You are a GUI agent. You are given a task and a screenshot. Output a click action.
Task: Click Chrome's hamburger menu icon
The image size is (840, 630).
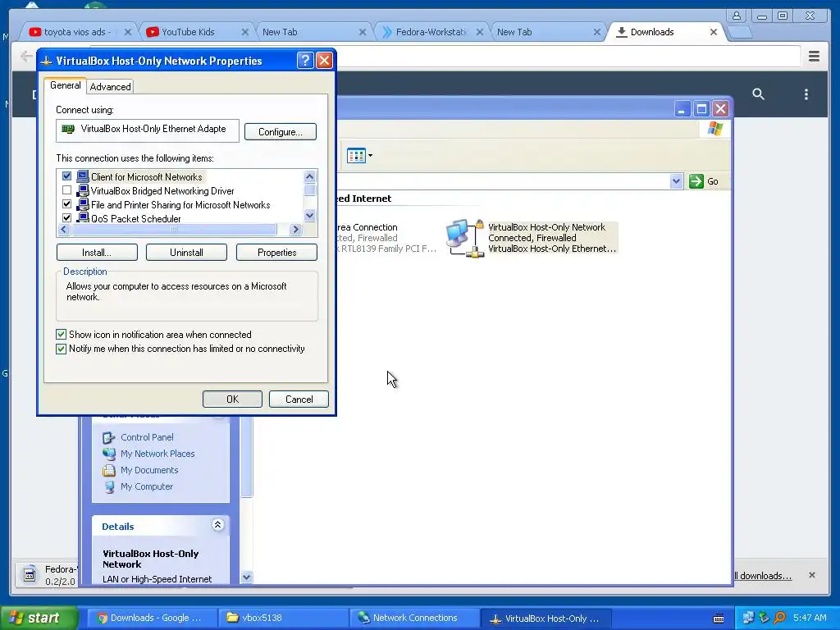click(814, 56)
